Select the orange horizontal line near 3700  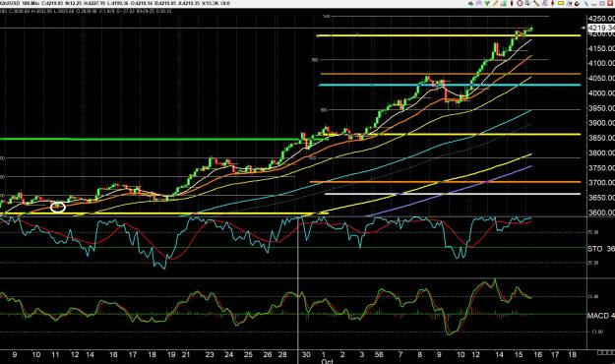(x=445, y=182)
